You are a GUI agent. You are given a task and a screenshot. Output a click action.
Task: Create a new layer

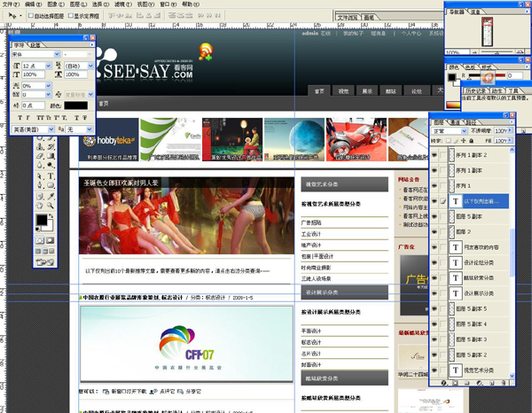click(492, 383)
